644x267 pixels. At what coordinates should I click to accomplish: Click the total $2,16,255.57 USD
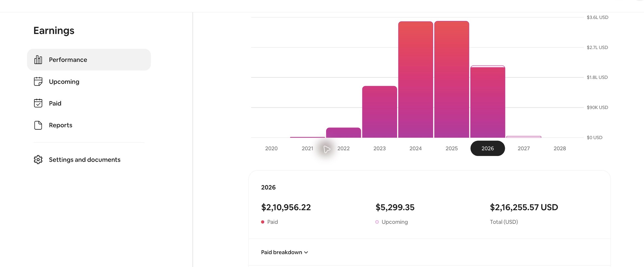tap(524, 207)
